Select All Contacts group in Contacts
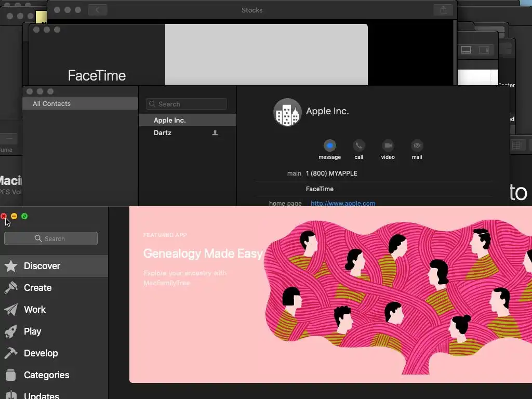The height and width of the screenshot is (399, 532). pyautogui.click(x=80, y=103)
